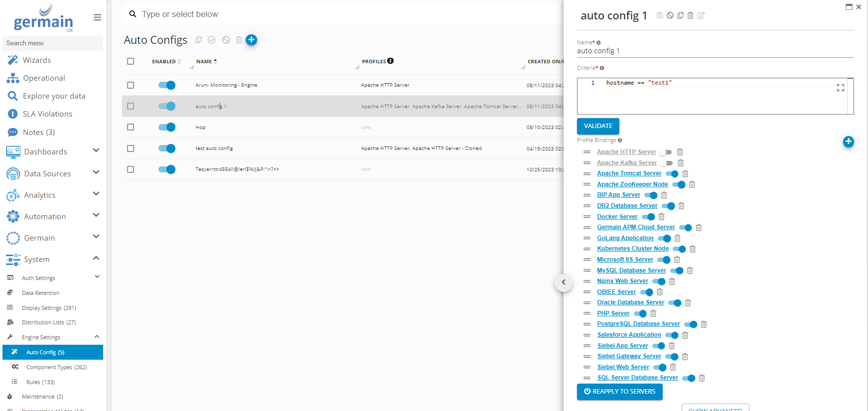Expand the Dashboards menu section
The width and height of the screenshot is (868, 411).
(96, 150)
